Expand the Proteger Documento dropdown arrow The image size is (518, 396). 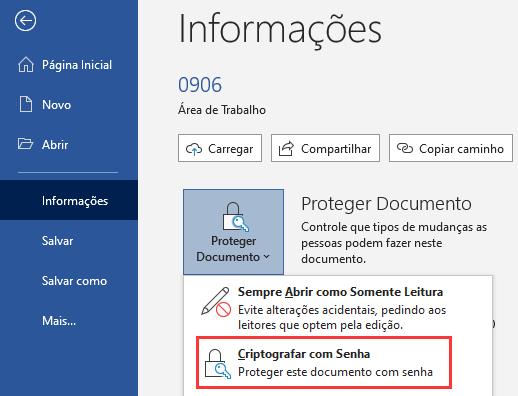coord(266,257)
